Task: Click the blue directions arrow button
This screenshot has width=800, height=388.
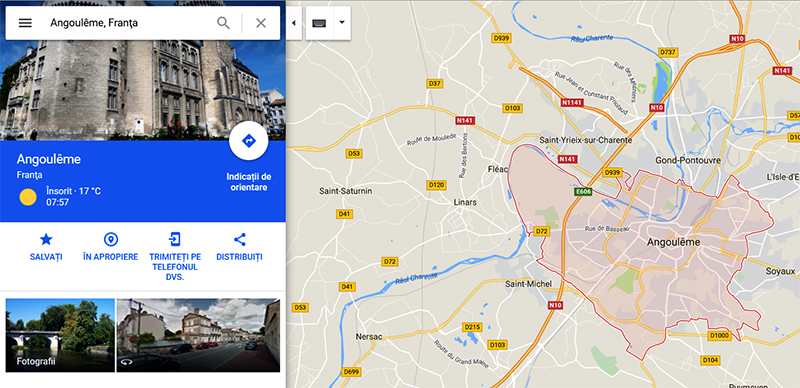Action: 248,141
